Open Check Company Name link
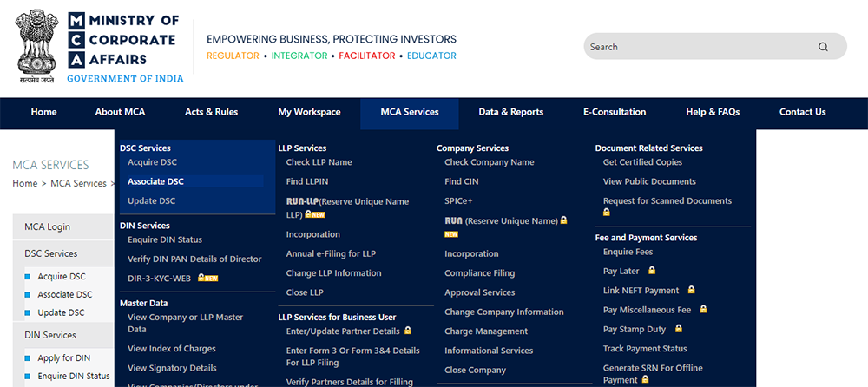868x387 pixels. pos(489,162)
